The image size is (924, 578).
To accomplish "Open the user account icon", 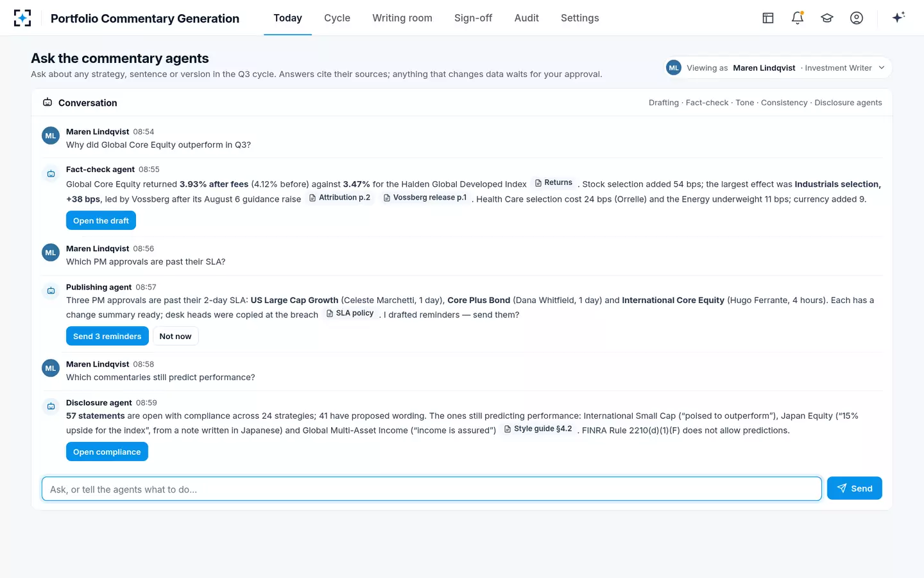I will click(857, 18).
